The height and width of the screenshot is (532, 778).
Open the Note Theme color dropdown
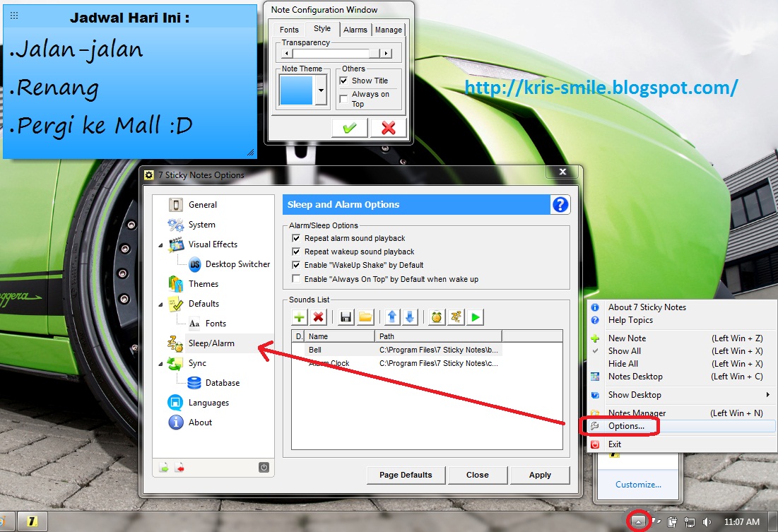322,92
